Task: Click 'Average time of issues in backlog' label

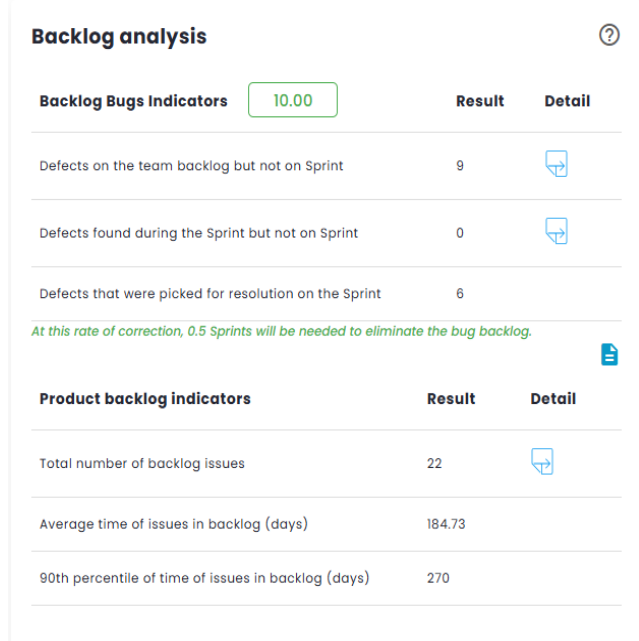Action: click(173, 524)
